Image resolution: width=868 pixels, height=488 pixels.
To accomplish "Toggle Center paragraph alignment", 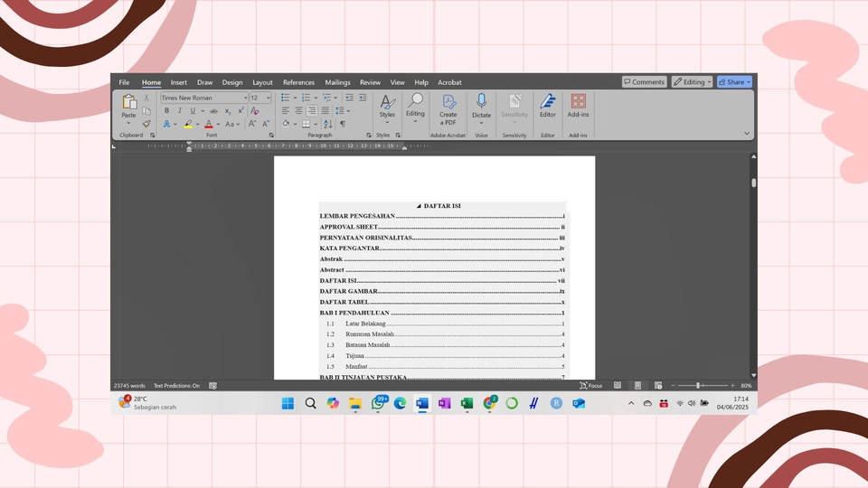I will pos(298,110).
